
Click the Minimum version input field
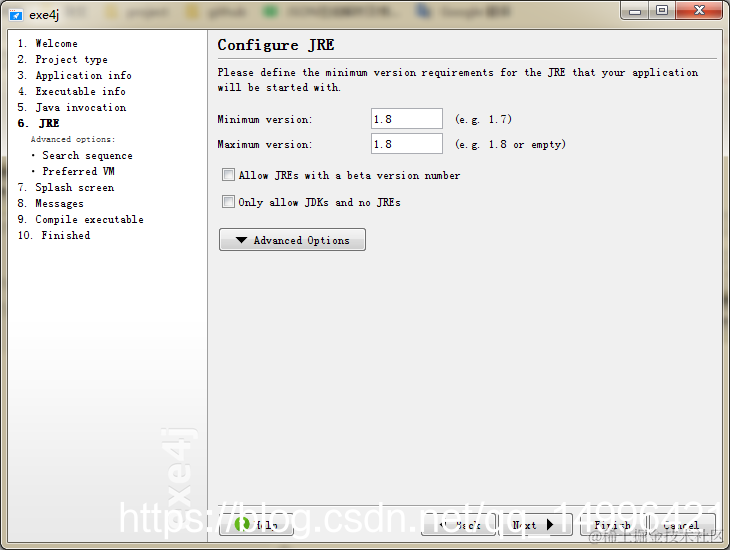(x=406, y=119)
